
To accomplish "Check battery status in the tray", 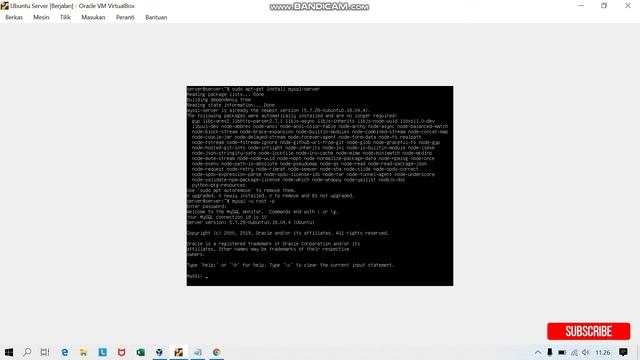I will pyautogui.click(x=562, y=352).
